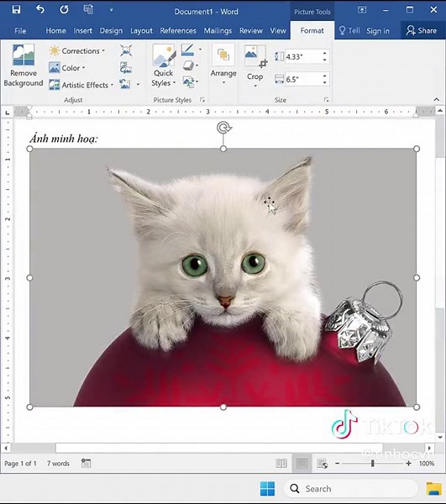Switch to Print Layout view
This screenshot has width=446, height=504.
point(302,463)
